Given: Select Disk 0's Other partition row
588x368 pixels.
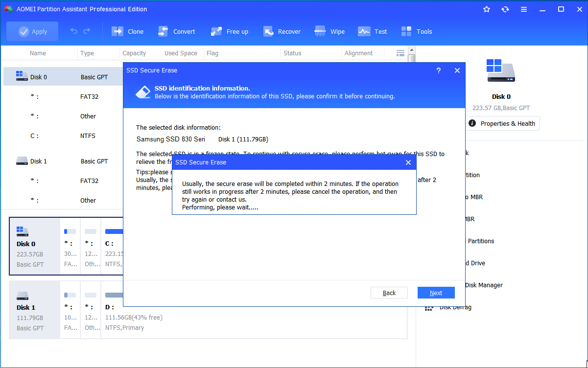Looking at the screenshot, I should (x=63, y=116).
